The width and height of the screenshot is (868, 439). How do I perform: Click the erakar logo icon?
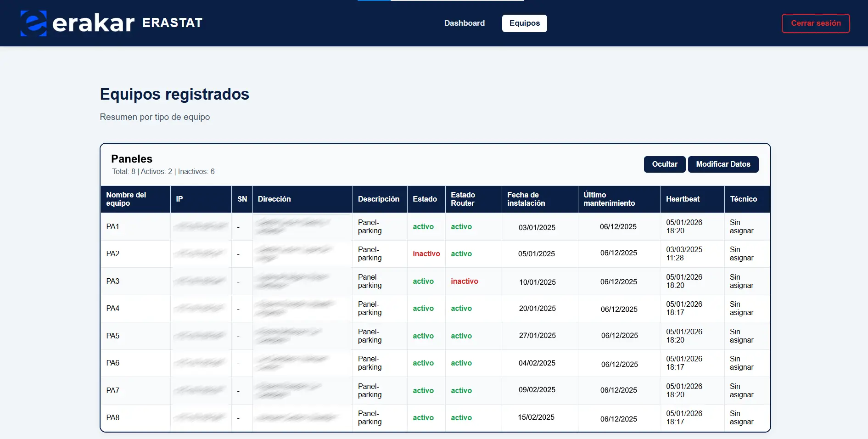pyautogui.click(x=33, y=23)
